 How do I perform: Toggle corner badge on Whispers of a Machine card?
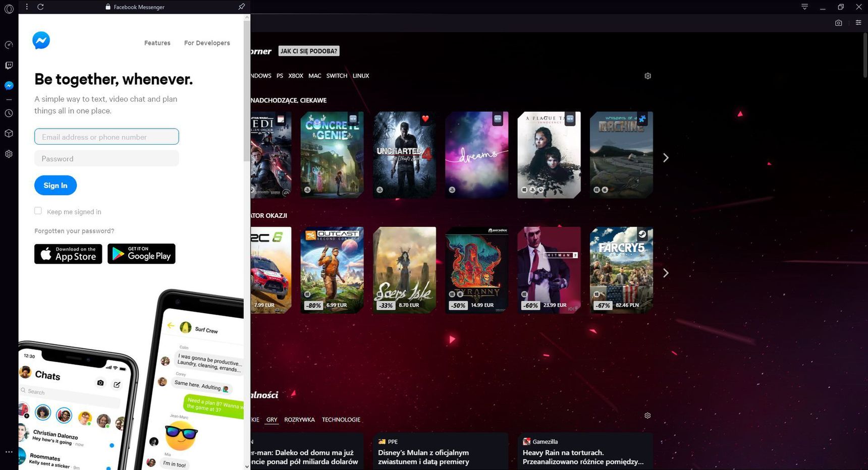(x=642, y=119)
